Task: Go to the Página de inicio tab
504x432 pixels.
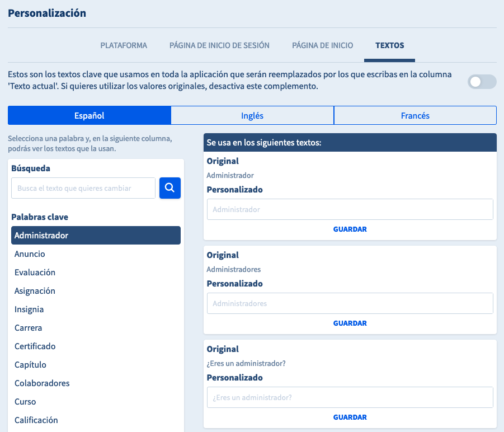Action: pyautogui.click(x=322, y=45)
